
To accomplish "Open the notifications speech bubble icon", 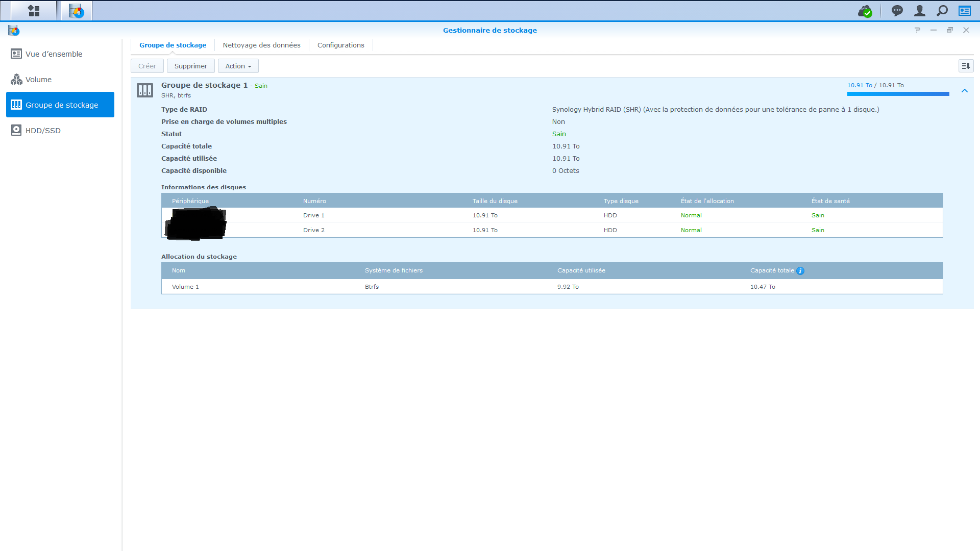I will click(x=897, y=11).
